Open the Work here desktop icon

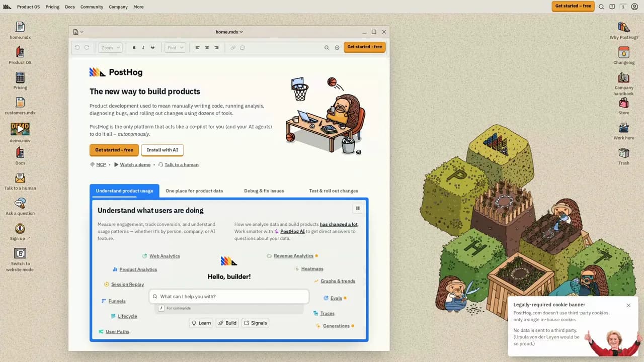pos(624,131)
